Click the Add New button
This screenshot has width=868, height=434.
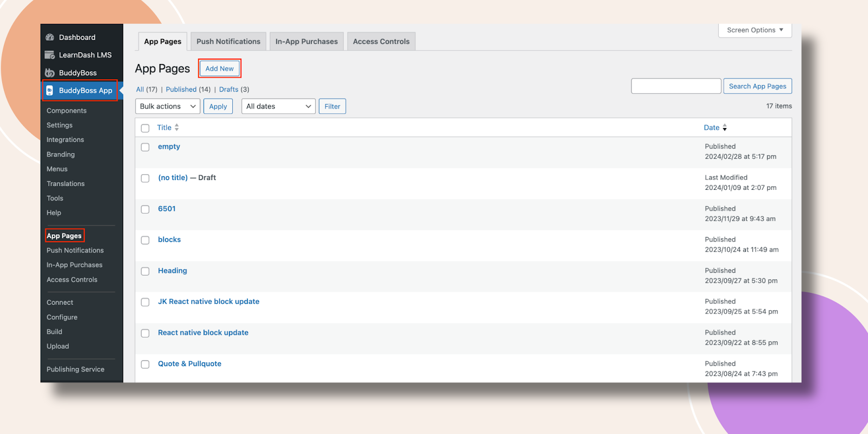220,68
